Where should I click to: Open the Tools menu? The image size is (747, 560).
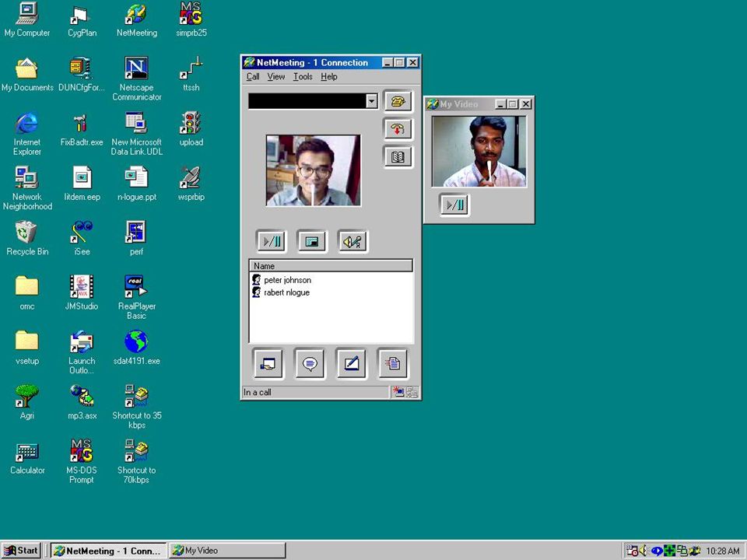[303, 77]
